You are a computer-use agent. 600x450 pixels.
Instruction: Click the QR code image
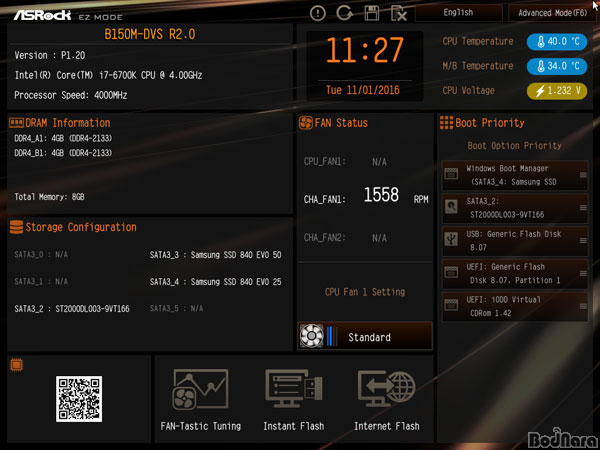point(79,399)
